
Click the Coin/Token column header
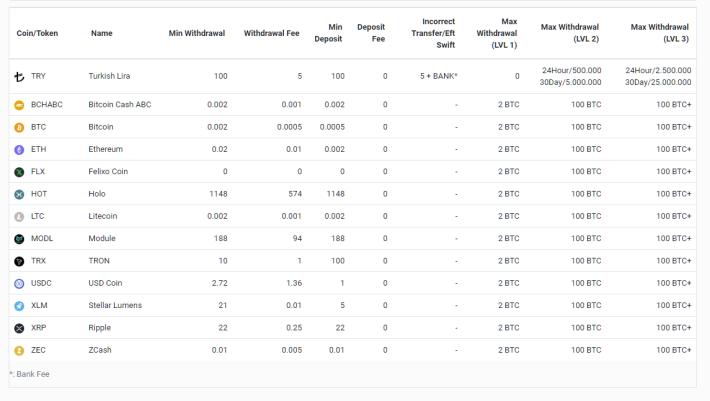pos(37,33)
